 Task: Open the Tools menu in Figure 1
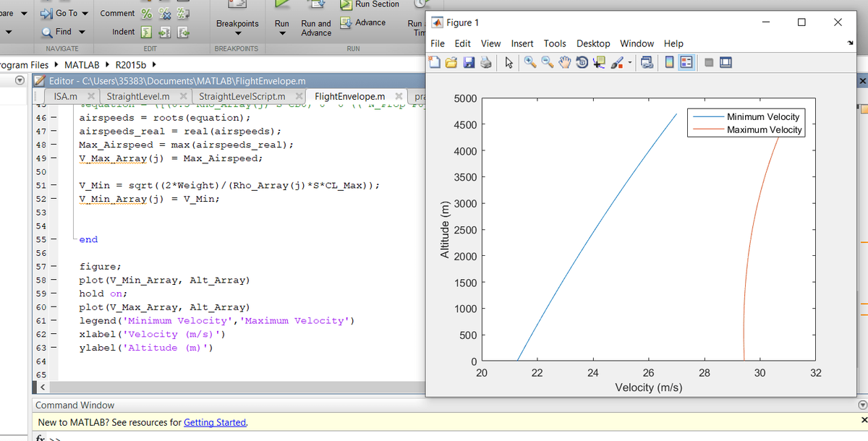[555, 43]
